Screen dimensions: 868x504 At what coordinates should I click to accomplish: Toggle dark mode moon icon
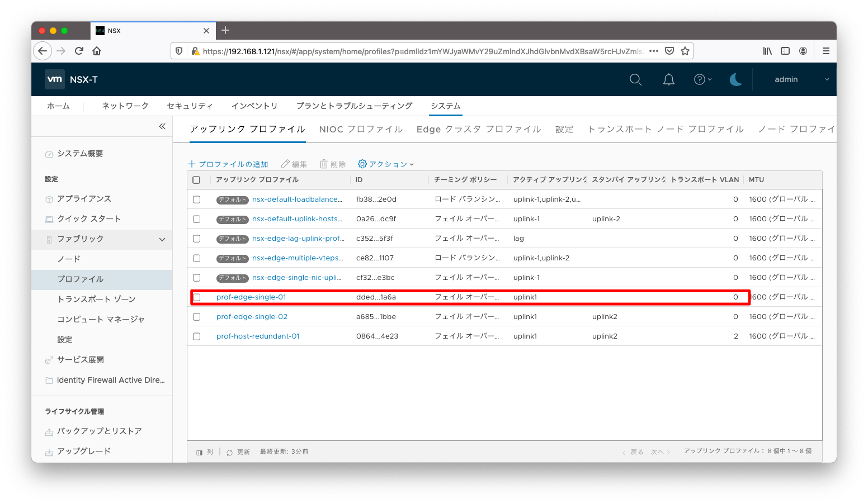pos(735,79)
